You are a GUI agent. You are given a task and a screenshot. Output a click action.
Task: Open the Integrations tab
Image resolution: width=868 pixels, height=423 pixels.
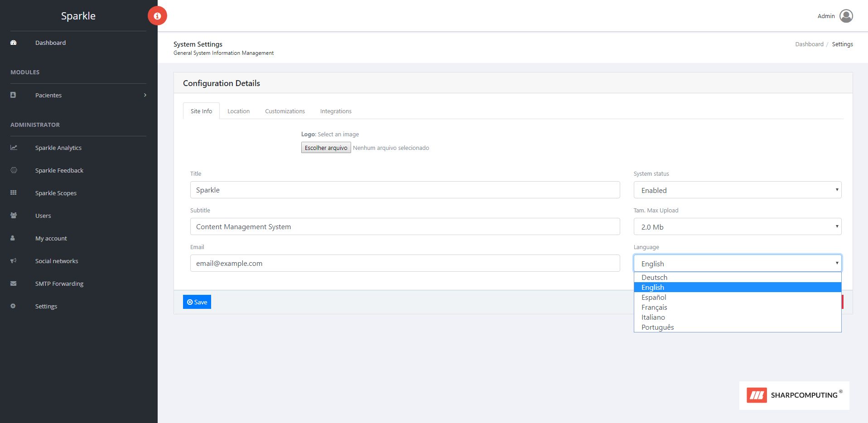click(336, 111)
